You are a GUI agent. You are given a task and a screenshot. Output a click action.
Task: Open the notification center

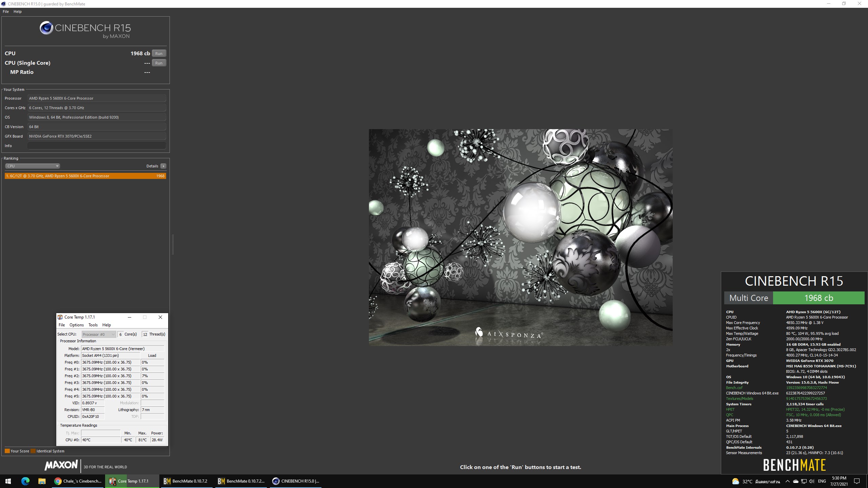click(857, 481)
